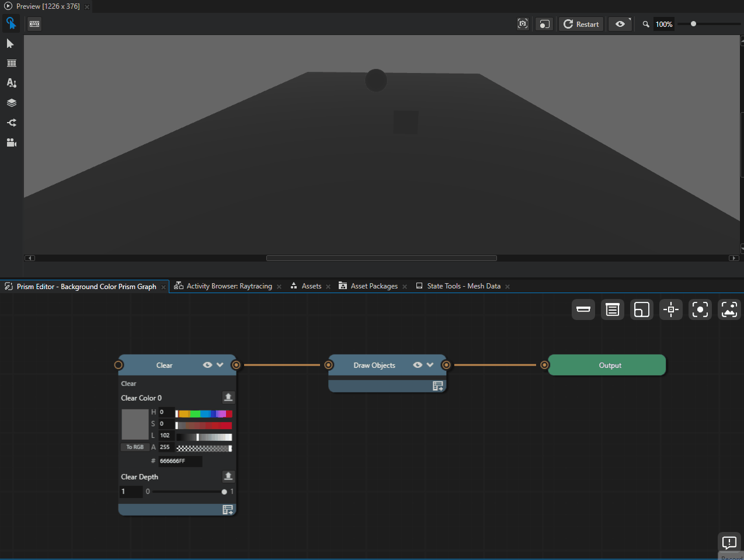Select the grid layout tool icon
Image resolution: width=744 pixels, height=560 pixels.
11,63
